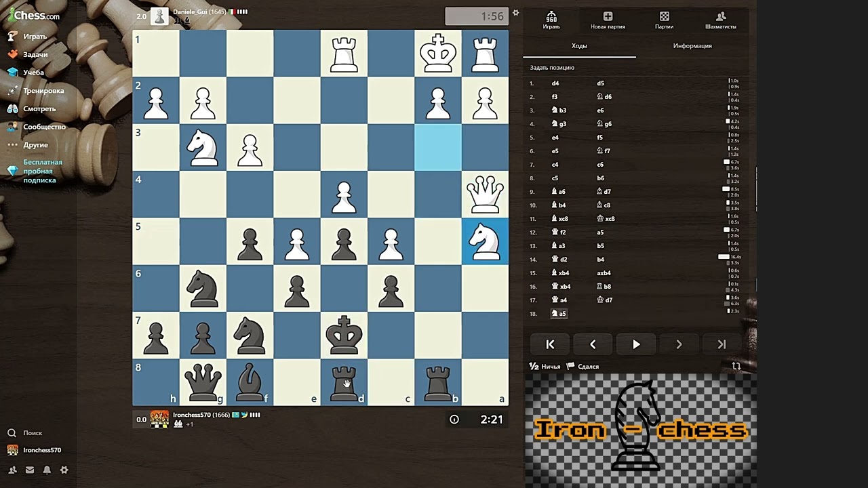This screenshot has width=868, height=488.
Task: Play through the moves
Action: coord(636,344)
